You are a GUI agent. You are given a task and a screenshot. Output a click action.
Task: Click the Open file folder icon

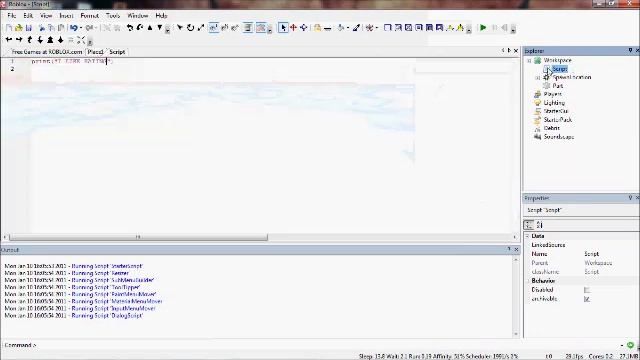coord(19,28)
